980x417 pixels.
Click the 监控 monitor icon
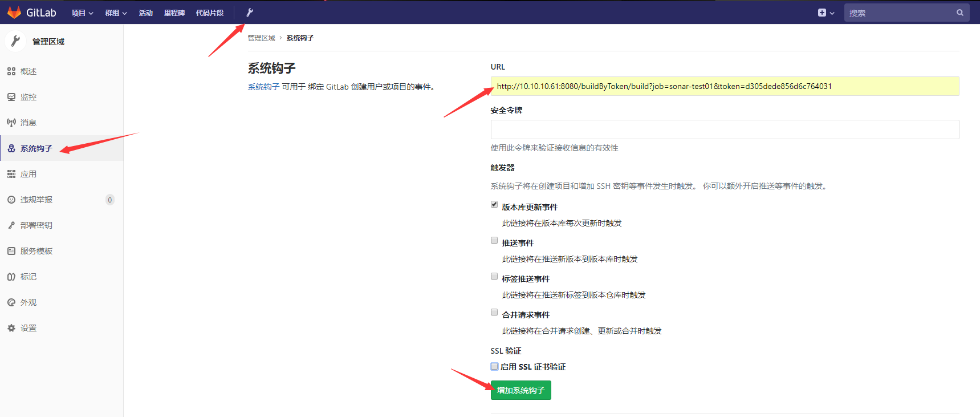click(x=11, y=97)
